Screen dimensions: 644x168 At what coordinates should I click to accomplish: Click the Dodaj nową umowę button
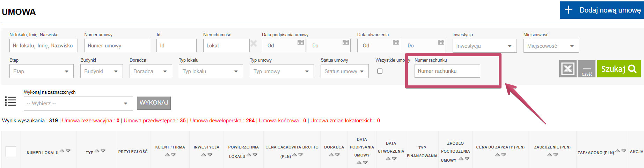tap(602, 10)
